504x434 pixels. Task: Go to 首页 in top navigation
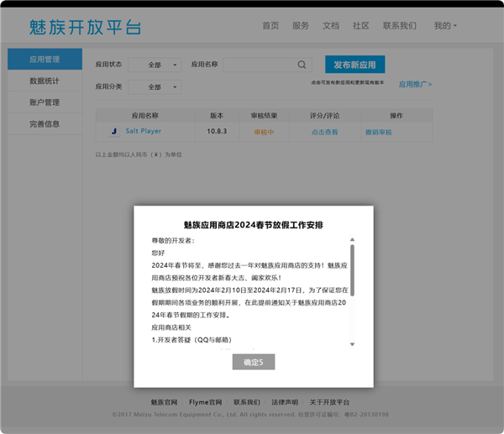[x=270, y=26]
